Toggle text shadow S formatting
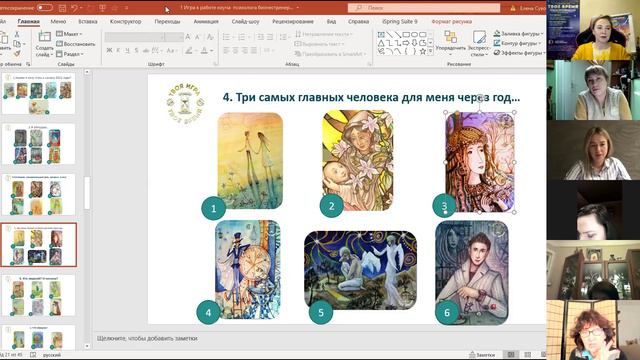This screenshot has width=640, height=360. pyautogui.click(x=136, y=51)
